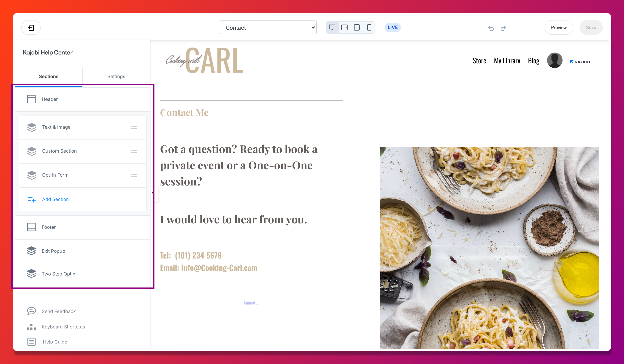This screenshot has width=624, height=364.
Task: Open the My Library nav link
Action: [x=507, y=61]
